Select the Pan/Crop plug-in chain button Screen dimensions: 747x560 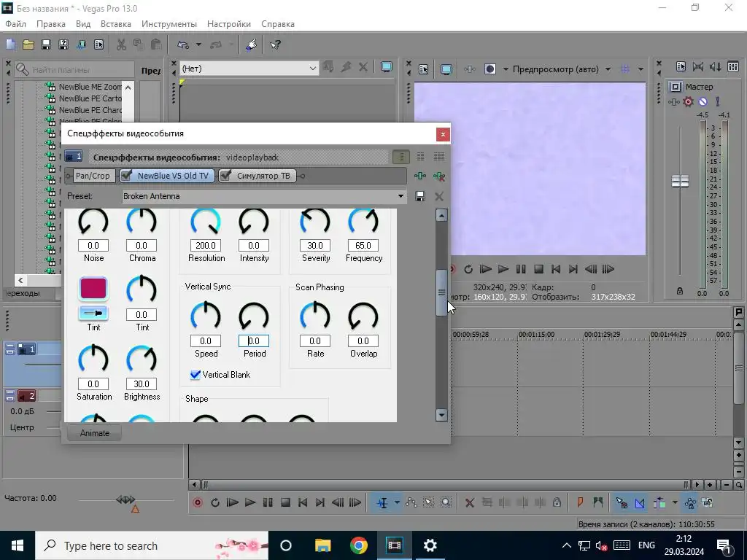(93, 176)
